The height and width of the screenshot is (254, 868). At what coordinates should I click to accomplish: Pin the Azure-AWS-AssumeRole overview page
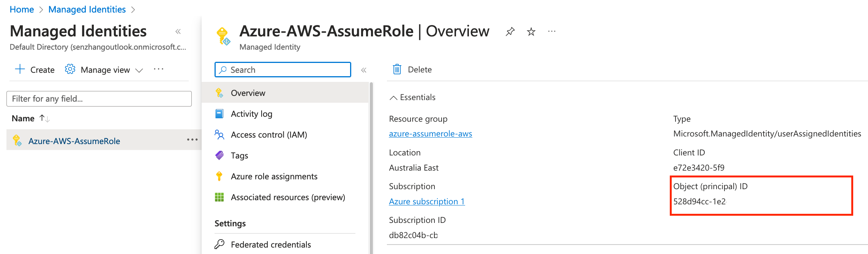point(510,31)
